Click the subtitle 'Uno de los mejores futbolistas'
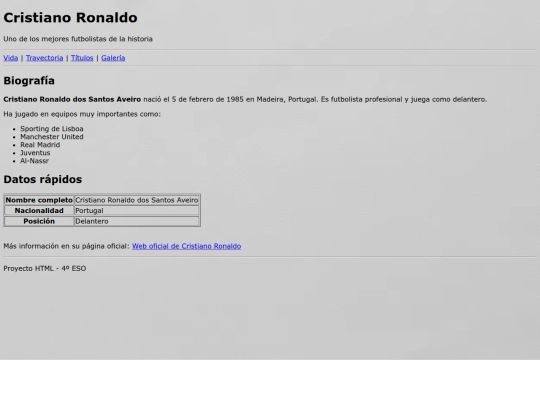 coord(78,39)
